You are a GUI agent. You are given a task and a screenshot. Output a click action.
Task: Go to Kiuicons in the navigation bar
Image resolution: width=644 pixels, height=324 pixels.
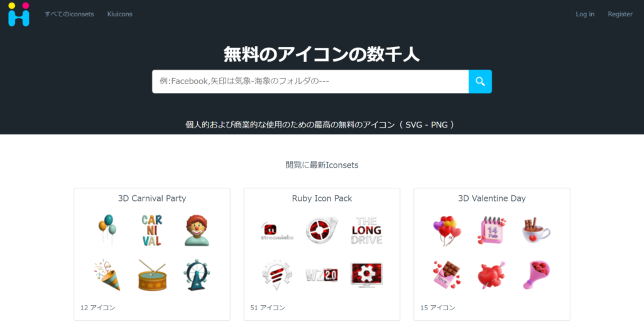[x=119, y=14]
